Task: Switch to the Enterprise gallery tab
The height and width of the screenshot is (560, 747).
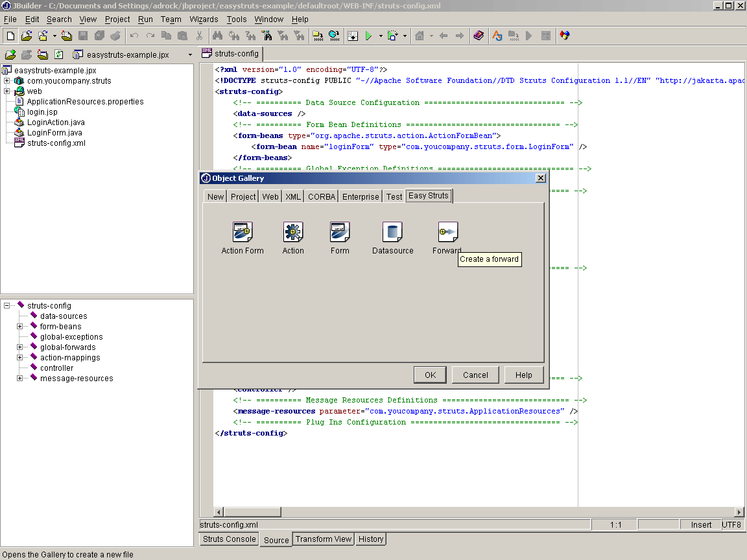Action: [x=361, y=196]
